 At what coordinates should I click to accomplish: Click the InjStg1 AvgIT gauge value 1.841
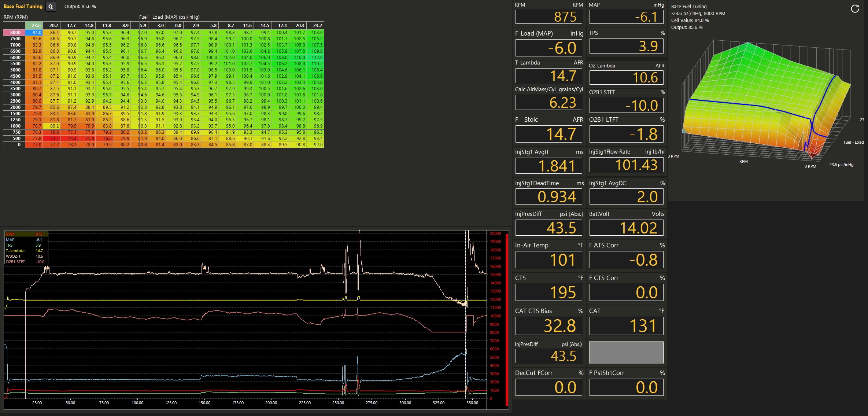548,166
